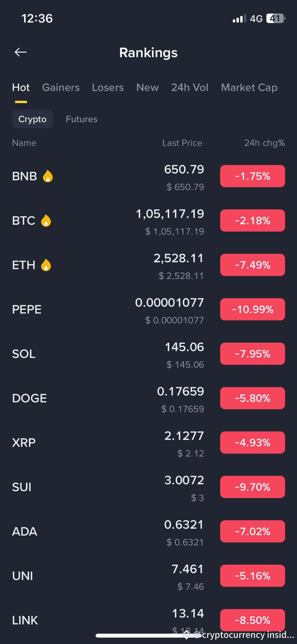Open the DOGE row
Image resolution: width=297 pixels, height=644 pixels.
point(148,398)
